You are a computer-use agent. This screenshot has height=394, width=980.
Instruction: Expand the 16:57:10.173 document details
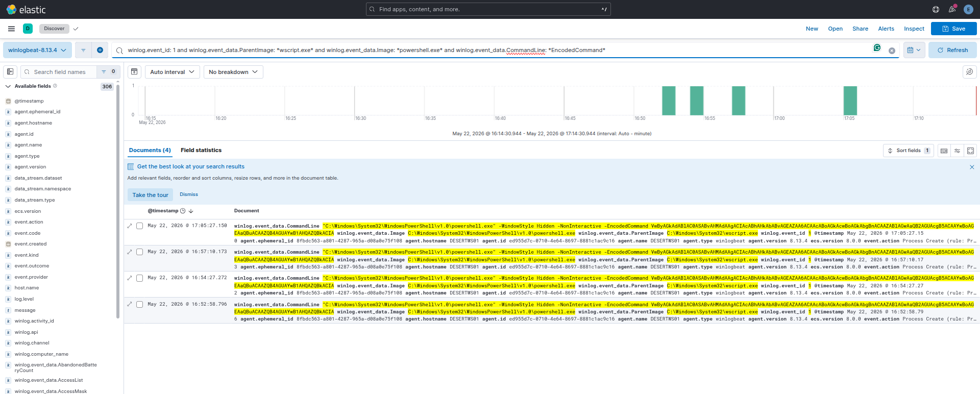(129, 252)
